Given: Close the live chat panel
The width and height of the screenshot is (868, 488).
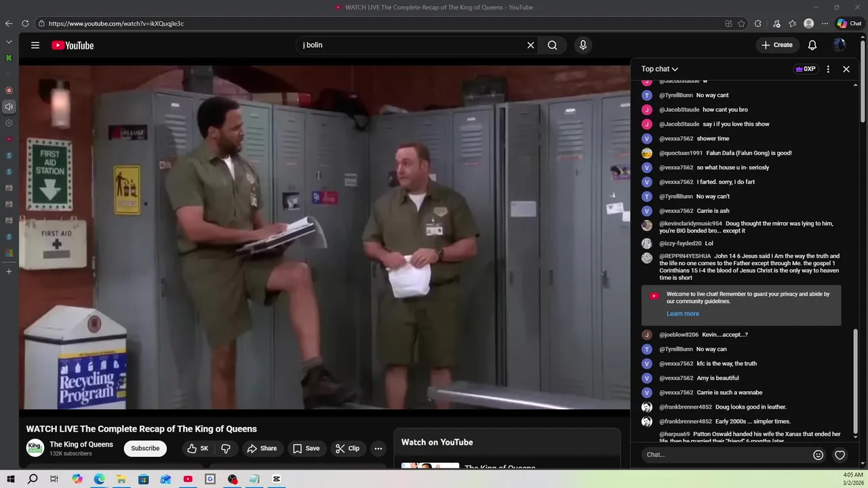Looking at the screenshot, I should click(x=846, y=69).
